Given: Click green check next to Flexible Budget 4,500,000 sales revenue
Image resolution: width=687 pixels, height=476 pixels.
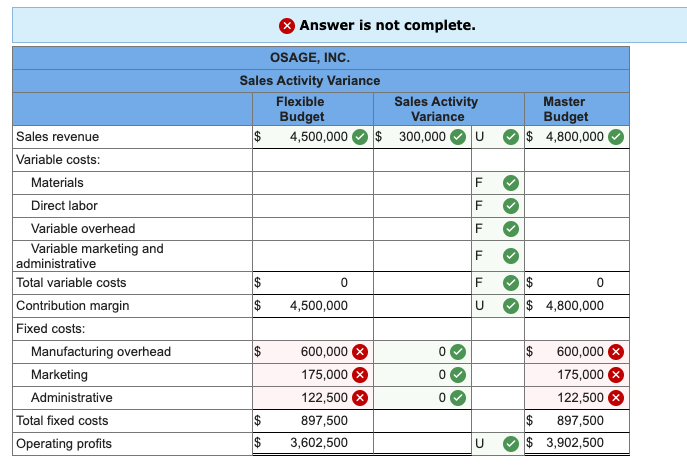Looking at the screenshot, I should 360,137.
